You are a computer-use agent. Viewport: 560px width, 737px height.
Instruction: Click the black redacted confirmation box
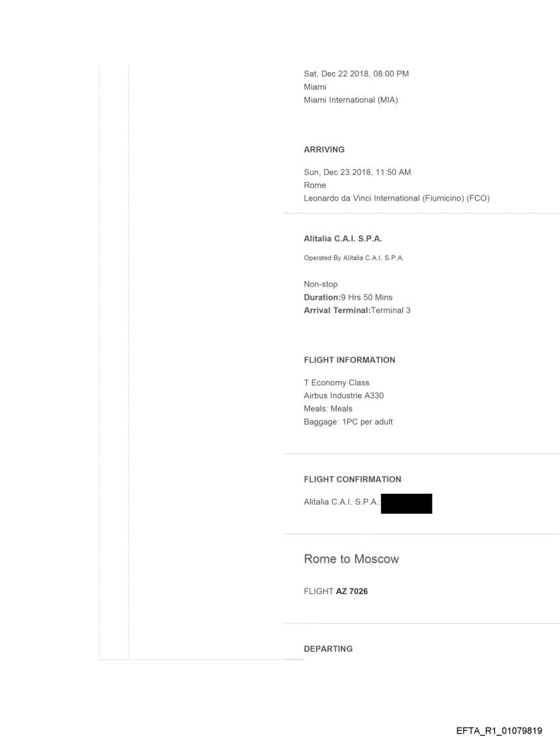(x=406, y=503)
